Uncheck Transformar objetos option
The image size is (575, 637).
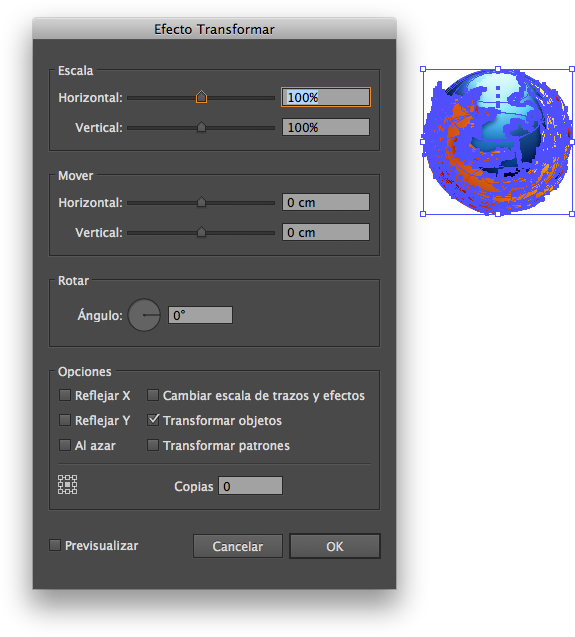(x=153, y=420)
